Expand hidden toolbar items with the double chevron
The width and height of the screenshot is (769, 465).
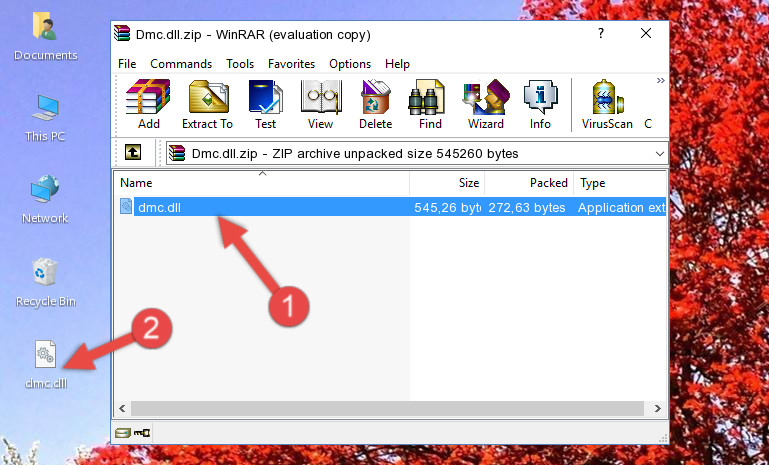(x=661, y=80)
